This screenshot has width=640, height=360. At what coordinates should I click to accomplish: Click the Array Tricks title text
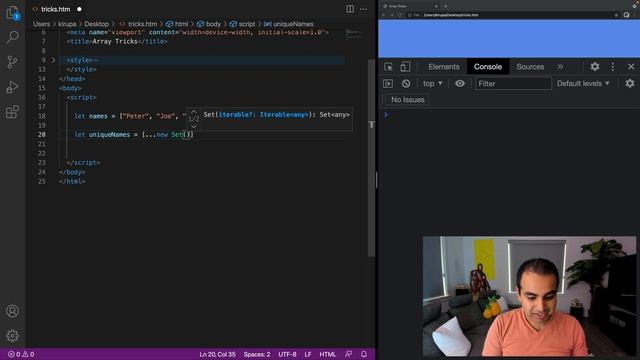pos(115,41)
